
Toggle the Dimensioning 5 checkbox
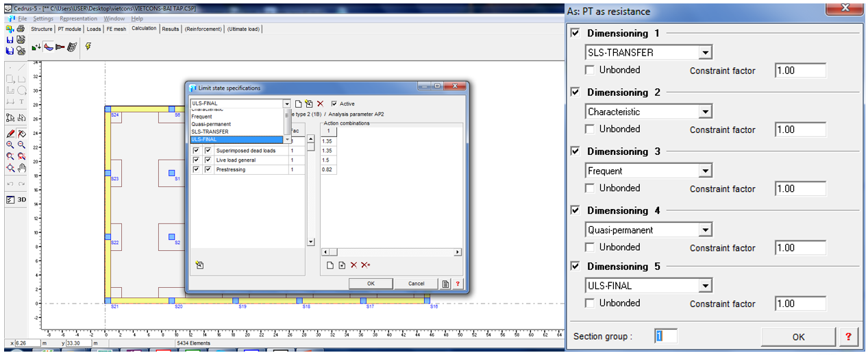575,266
